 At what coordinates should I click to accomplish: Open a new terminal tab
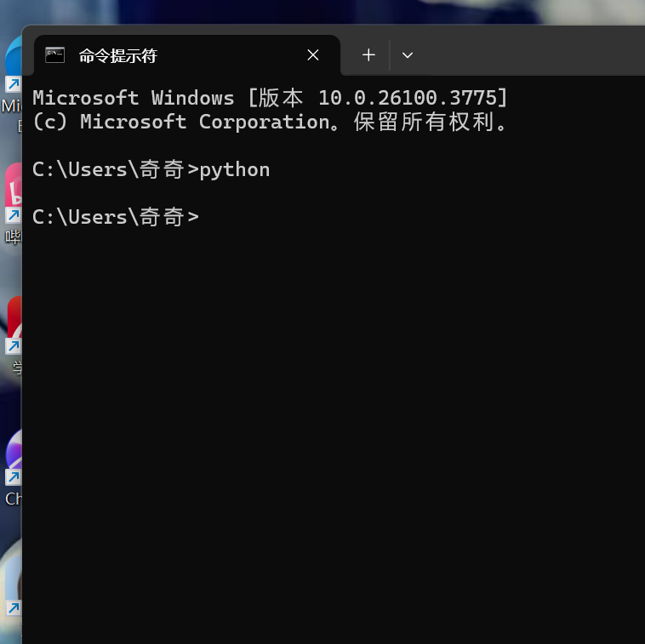[368, 55]
